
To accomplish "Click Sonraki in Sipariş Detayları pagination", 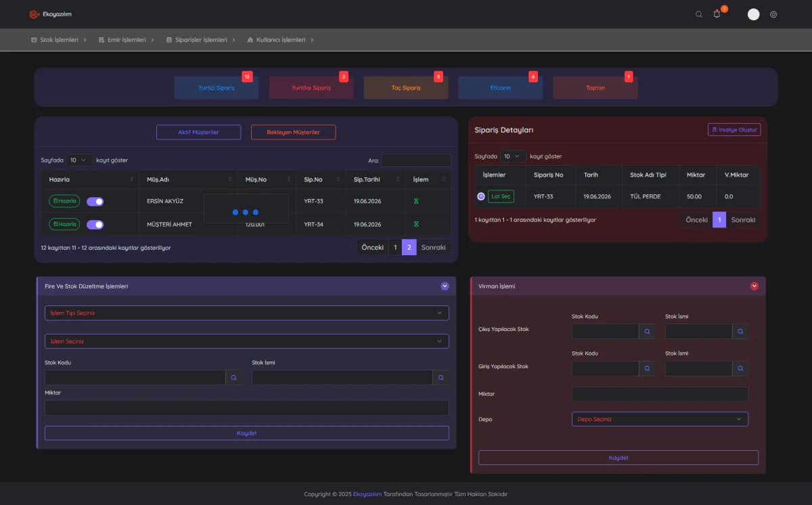I will coord(743,220).
